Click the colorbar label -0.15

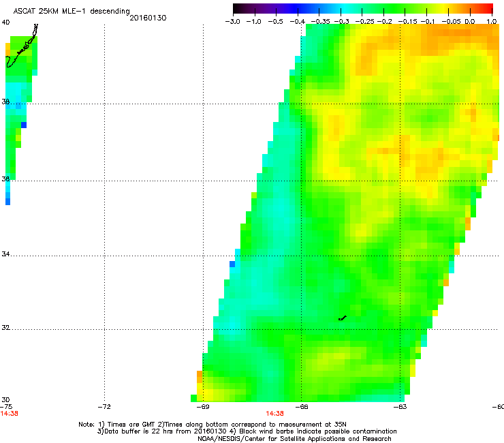(407, 22)
